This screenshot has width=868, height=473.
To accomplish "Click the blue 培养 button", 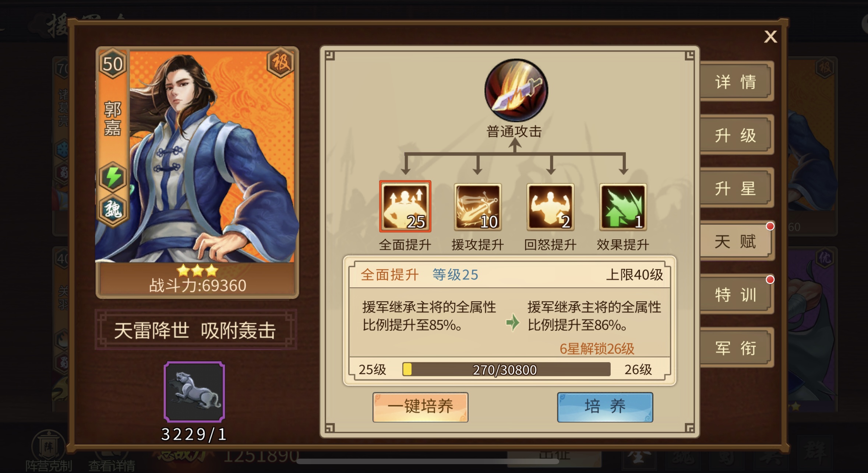I will tap(605, 407).
